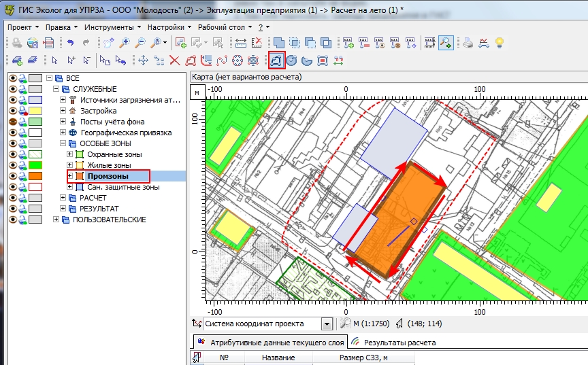This screenshot has height=365, width=588.
Task: Select the move object cross-arrows tool
Action: [x=144, y=60]
